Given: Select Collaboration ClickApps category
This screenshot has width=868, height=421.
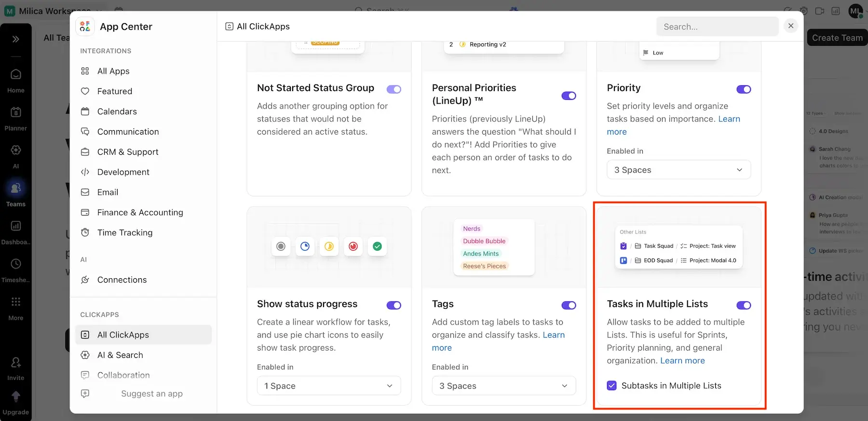Looking at the screenshot, I should click(143, 375).
